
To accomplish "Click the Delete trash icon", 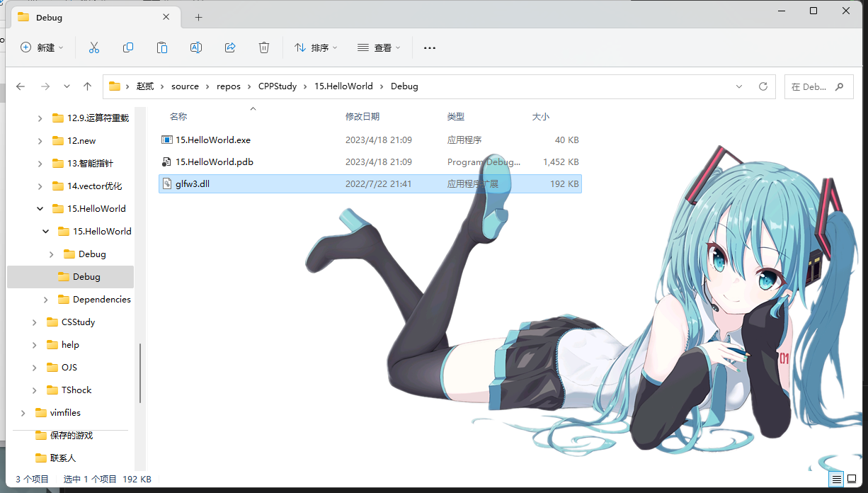I will click(x=264, y=47).
